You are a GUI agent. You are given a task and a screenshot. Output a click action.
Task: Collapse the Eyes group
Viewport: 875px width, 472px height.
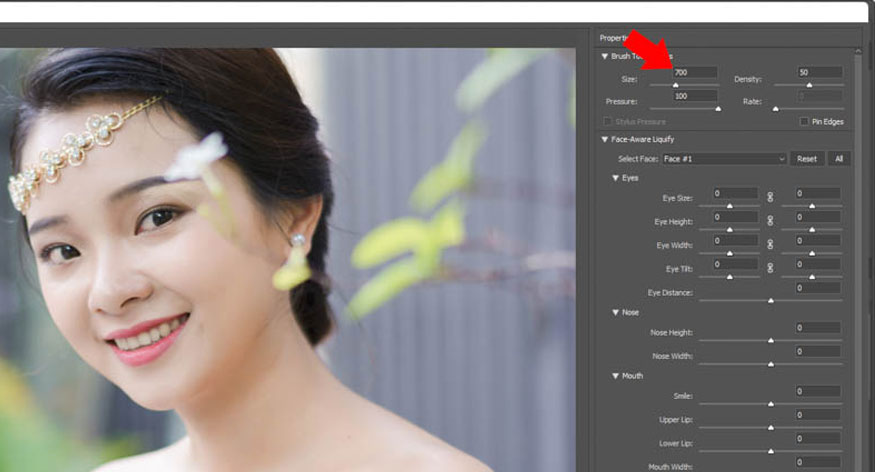(x=616, y=178)
